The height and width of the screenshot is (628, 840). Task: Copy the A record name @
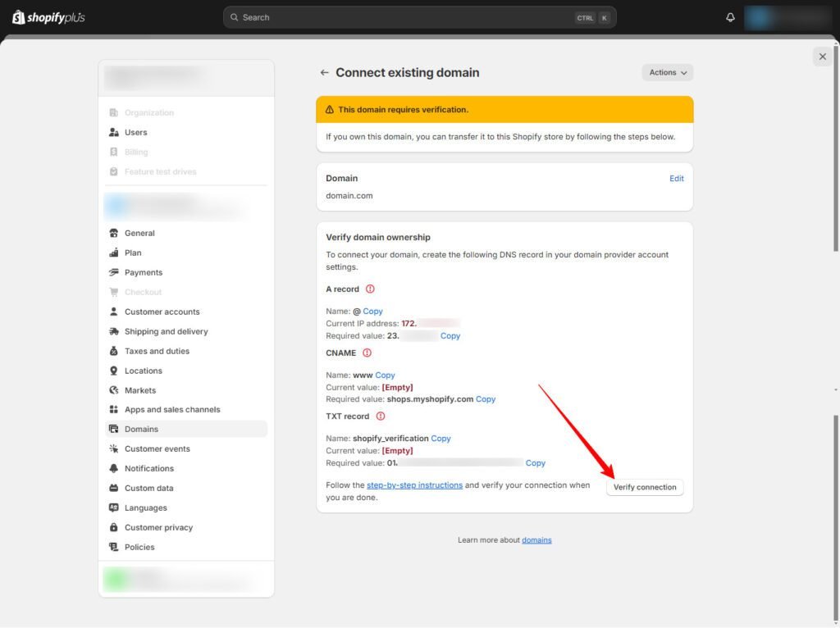pyautogui.click(x=372, y=311)
